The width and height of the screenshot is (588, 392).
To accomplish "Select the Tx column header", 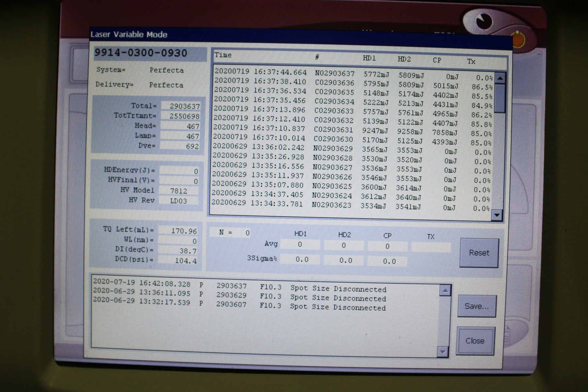I will tap(471, 61).
